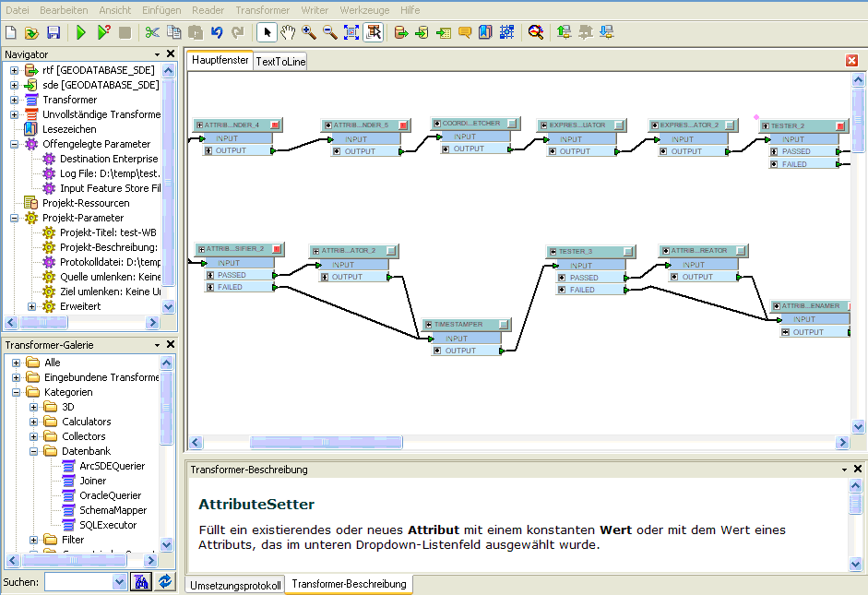868x595 pixels.
Task: Save the workspace using the floppy disk icon
Action: [54, 33]
